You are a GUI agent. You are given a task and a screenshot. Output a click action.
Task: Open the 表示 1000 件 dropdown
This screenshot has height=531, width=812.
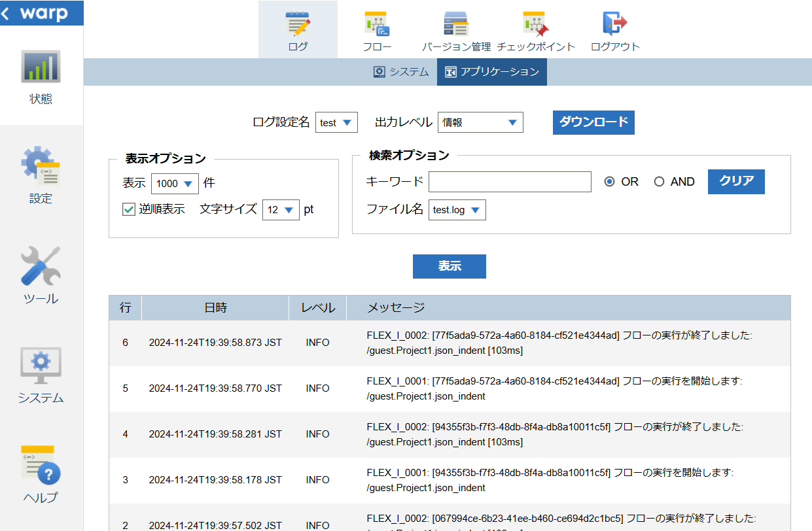click(x=175, y=184)
